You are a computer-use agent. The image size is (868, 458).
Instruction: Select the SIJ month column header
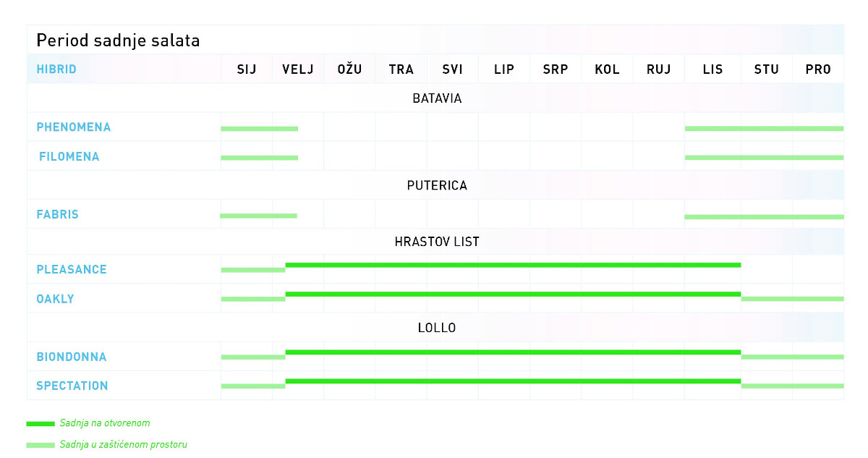click(x=247, y=69)
